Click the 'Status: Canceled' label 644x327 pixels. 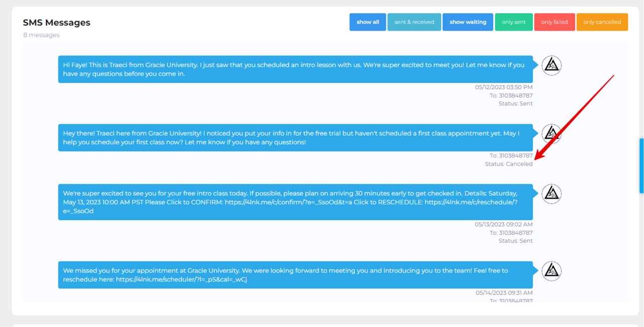509,164
